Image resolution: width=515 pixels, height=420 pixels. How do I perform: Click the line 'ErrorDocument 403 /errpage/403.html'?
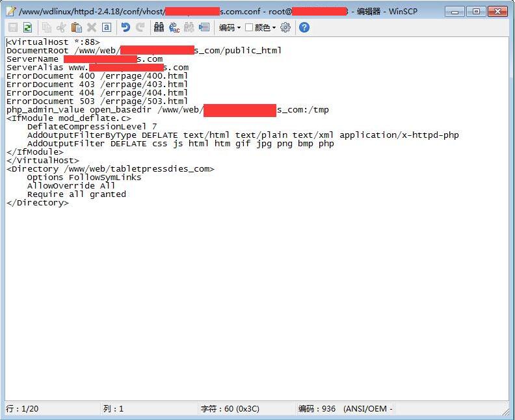point(98,85)
